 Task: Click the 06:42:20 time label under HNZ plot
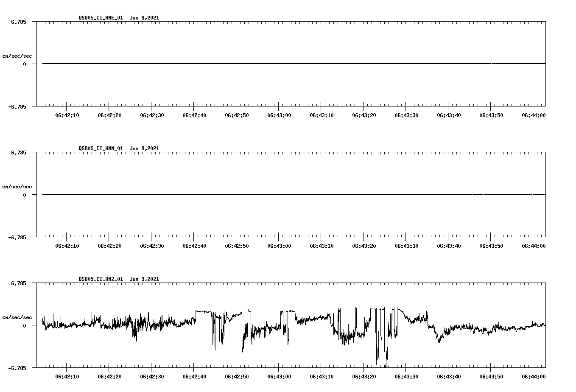109,377
